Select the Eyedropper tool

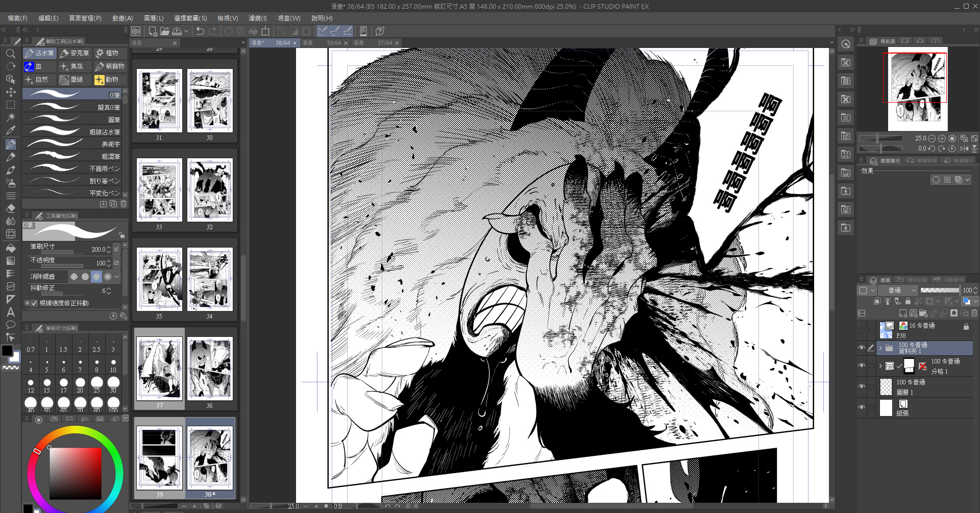(x=10, y=130)
